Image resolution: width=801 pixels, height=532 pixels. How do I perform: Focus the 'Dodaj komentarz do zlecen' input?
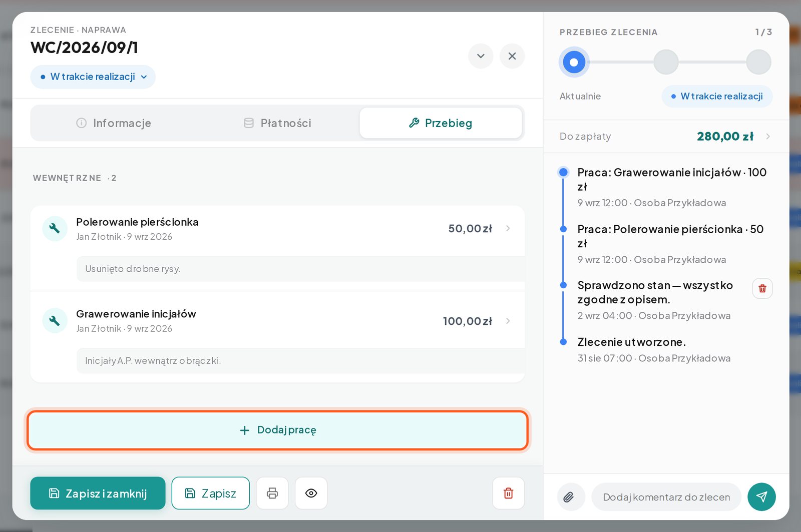666,497
